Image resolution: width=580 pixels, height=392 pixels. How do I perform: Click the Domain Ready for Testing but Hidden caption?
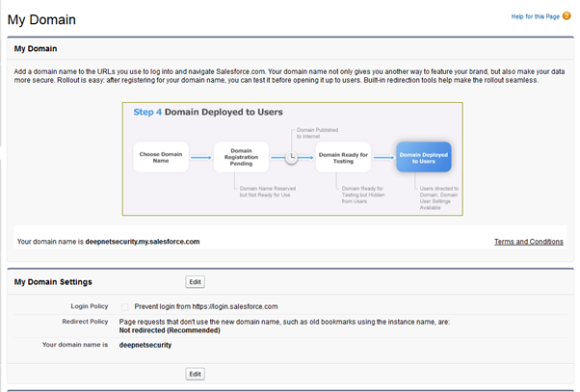(x=363, y=195)
